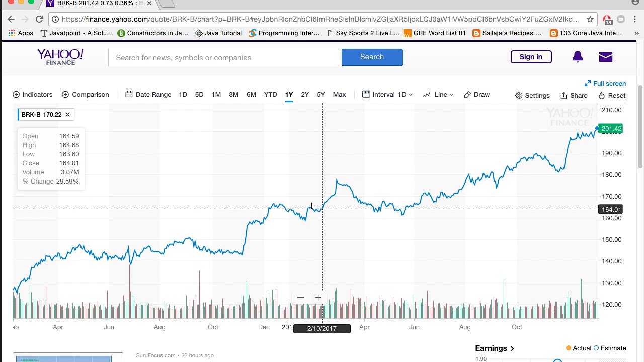Open 133 Core Java Interview bookmark

coord(586,33)
